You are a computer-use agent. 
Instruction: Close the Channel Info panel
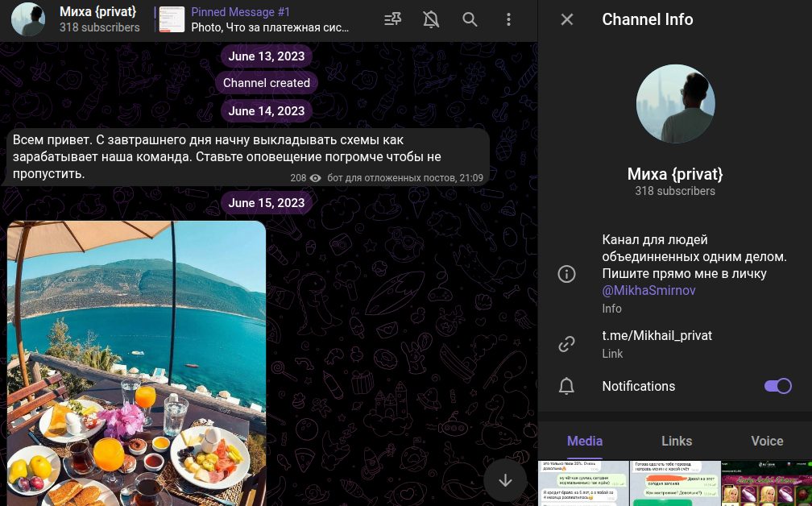tap(567, 19)
